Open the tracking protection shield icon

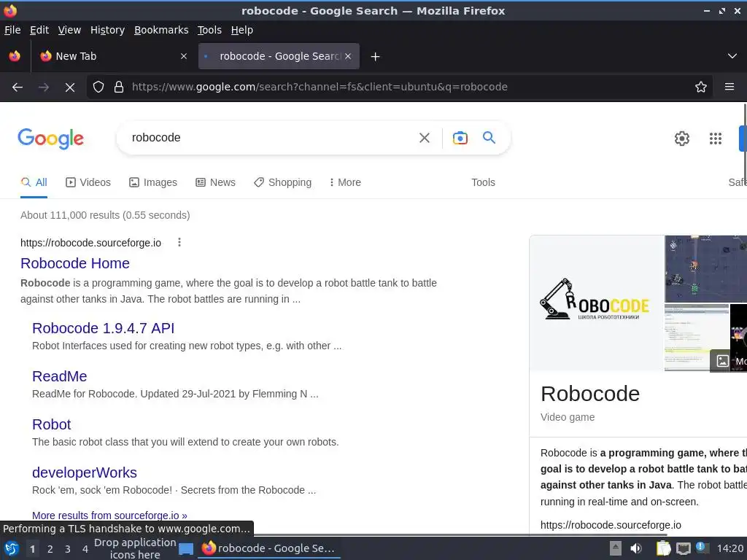(x=98, y=87)
